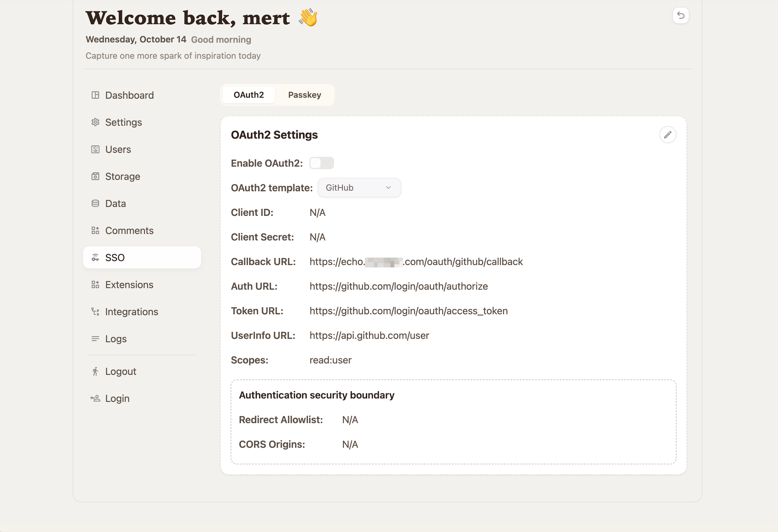Click the read:user Scopes value
The width and height of the screenshot is (778, 532).
click(330, 360)
